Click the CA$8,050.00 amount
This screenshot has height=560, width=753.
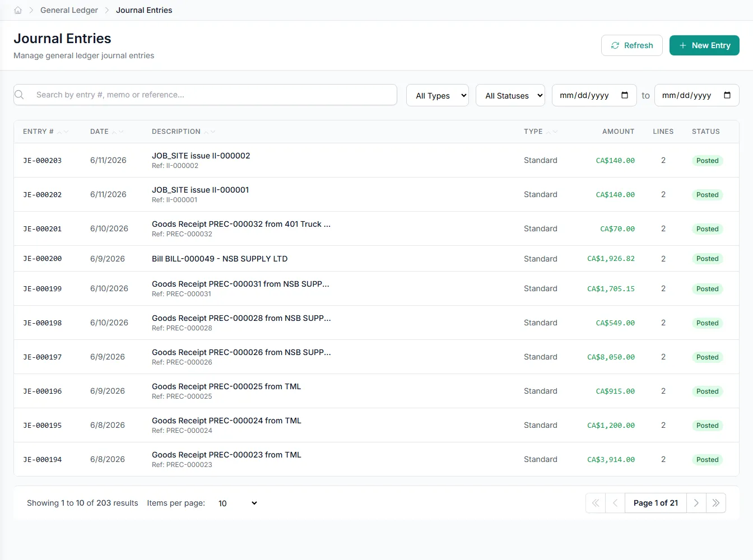tap(611, 357)
